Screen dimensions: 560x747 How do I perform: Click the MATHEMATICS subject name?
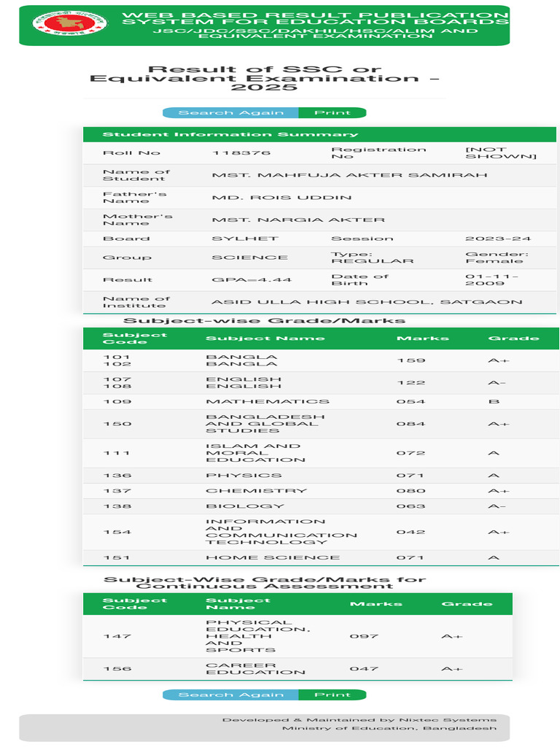267,402
